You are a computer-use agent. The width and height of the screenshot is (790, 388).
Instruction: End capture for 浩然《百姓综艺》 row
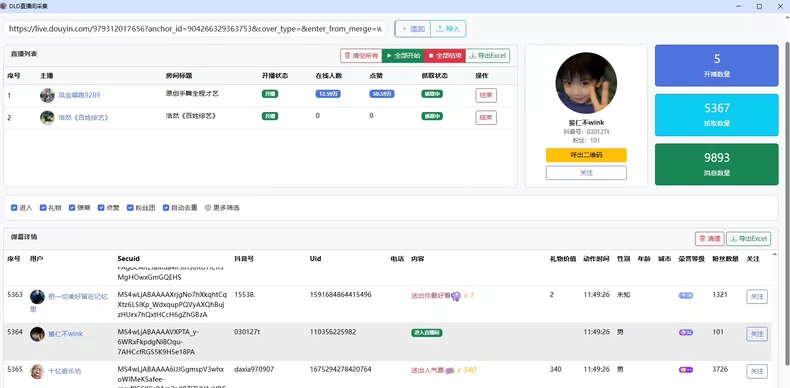[486, 117]
